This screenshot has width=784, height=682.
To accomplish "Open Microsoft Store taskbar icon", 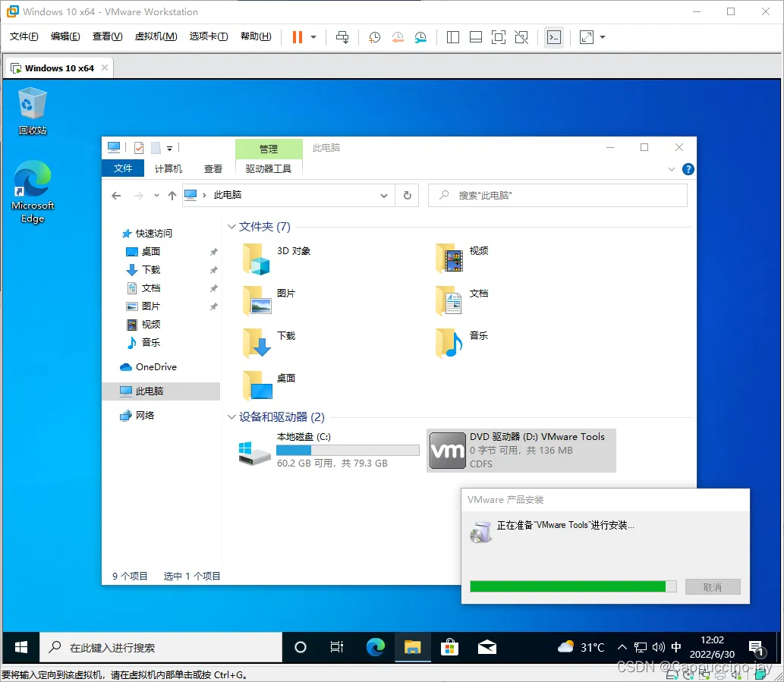I will 449,648.
